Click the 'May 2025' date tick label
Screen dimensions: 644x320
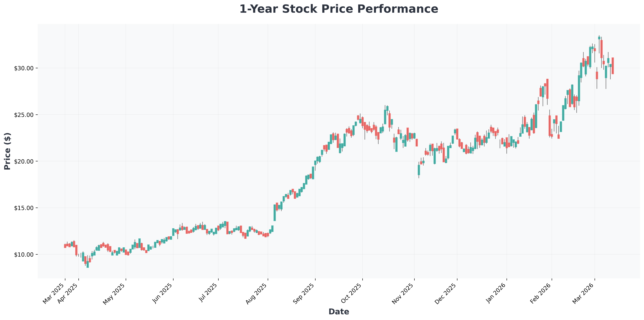coord(115,293)
